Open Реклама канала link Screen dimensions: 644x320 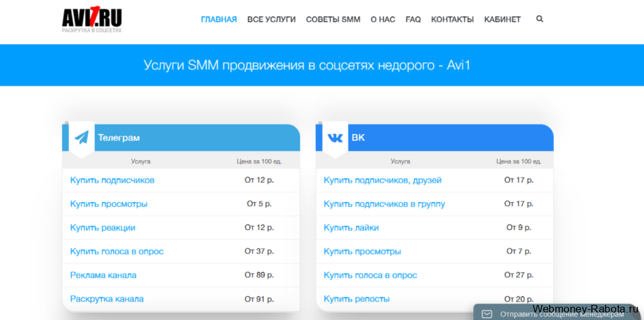[104, 275]
